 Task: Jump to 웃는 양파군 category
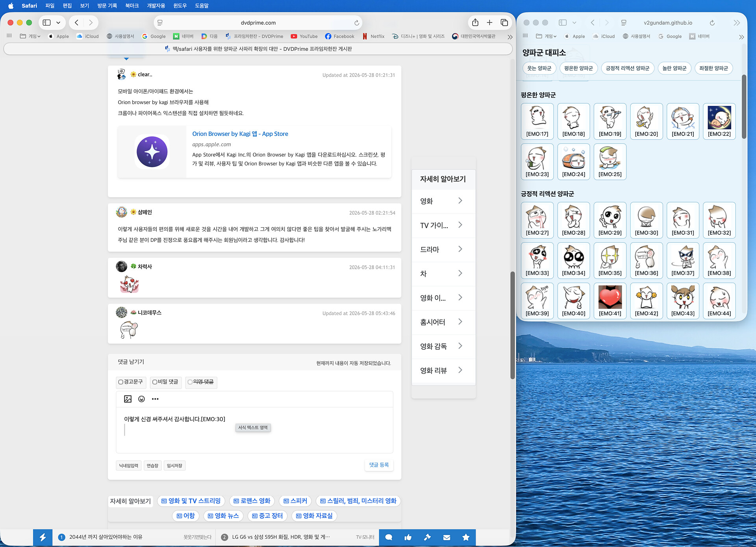coord(539,68)
